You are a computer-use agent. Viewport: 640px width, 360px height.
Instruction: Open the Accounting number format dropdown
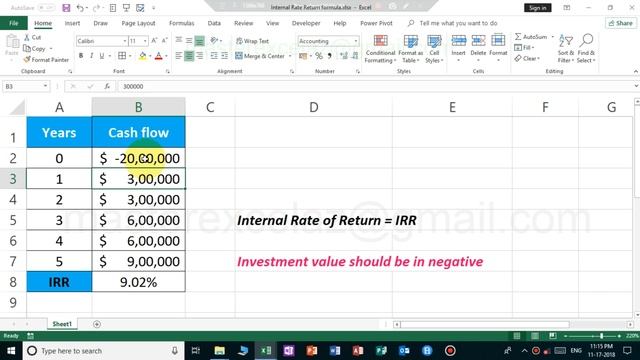pos(356,41)
